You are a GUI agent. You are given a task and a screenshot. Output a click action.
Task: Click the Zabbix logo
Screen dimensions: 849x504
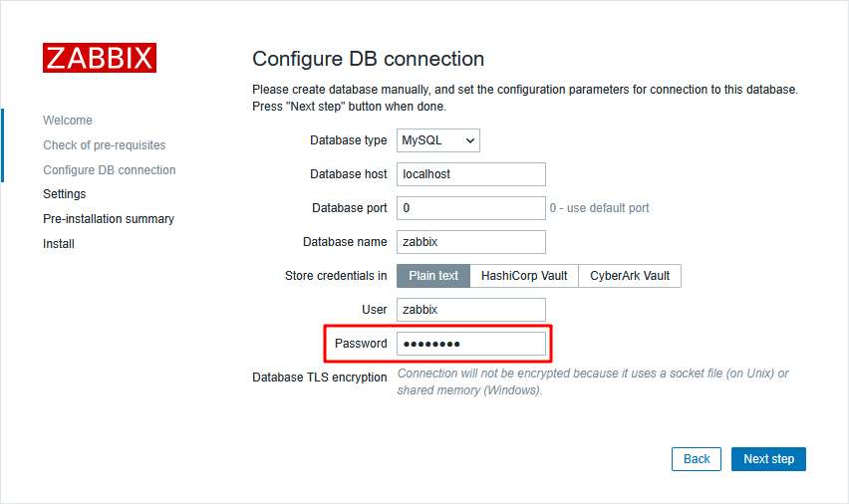pos(100,58)
